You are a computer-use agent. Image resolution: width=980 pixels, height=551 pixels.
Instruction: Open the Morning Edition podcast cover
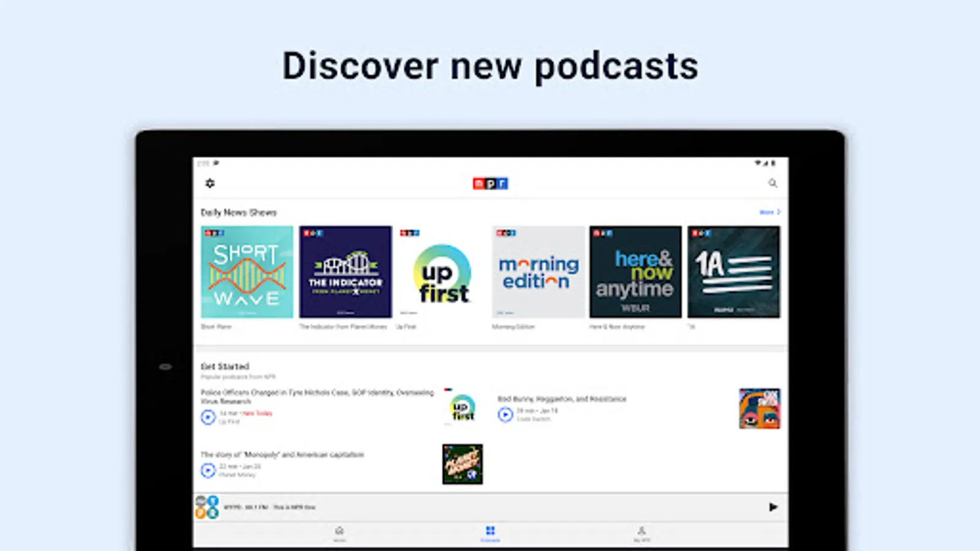[x=538, y=272]
